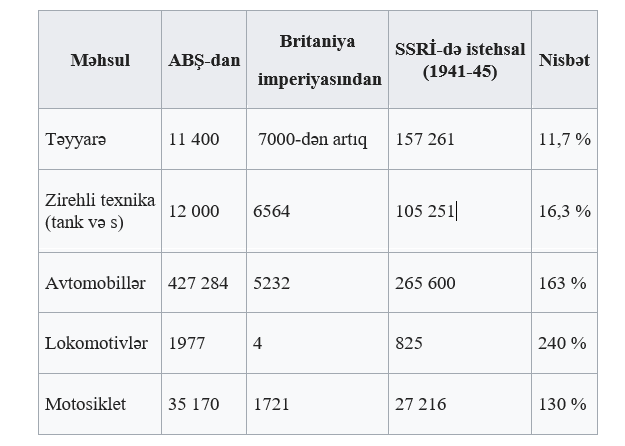Select the 427 284 cell
Screen dimensions: 625x446
(x=199, y=283)
